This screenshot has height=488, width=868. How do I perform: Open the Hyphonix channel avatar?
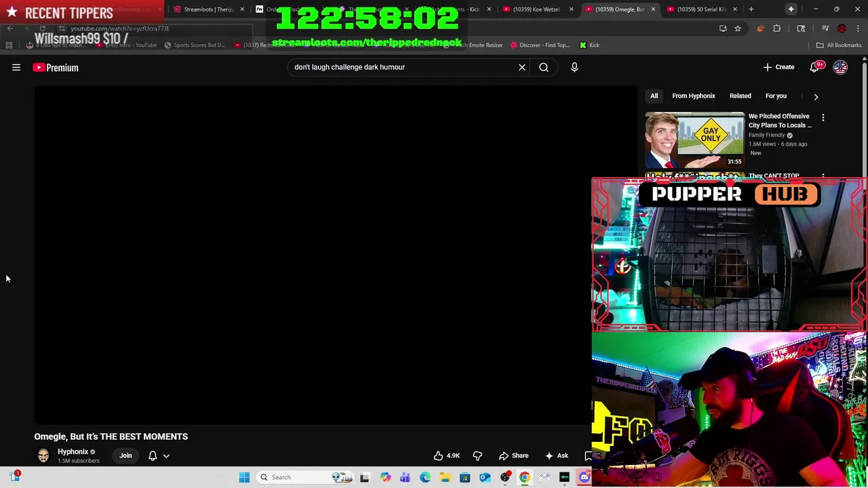click(x=43, y=455)
